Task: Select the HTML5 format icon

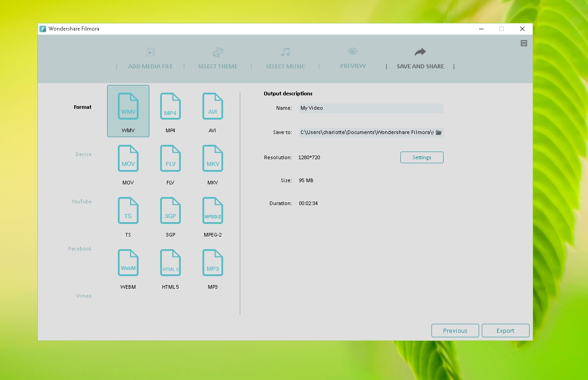Action: [x=171, y=263]
